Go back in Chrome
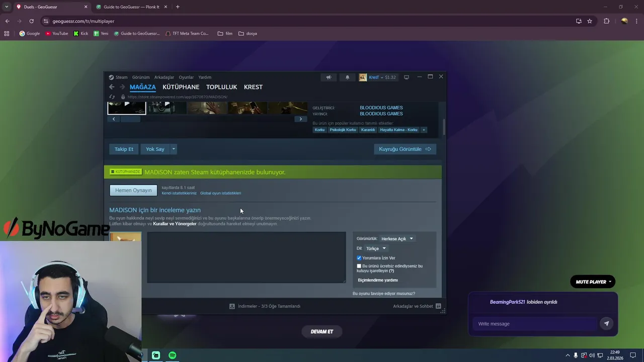644x362 pixels. click(7, 21)
